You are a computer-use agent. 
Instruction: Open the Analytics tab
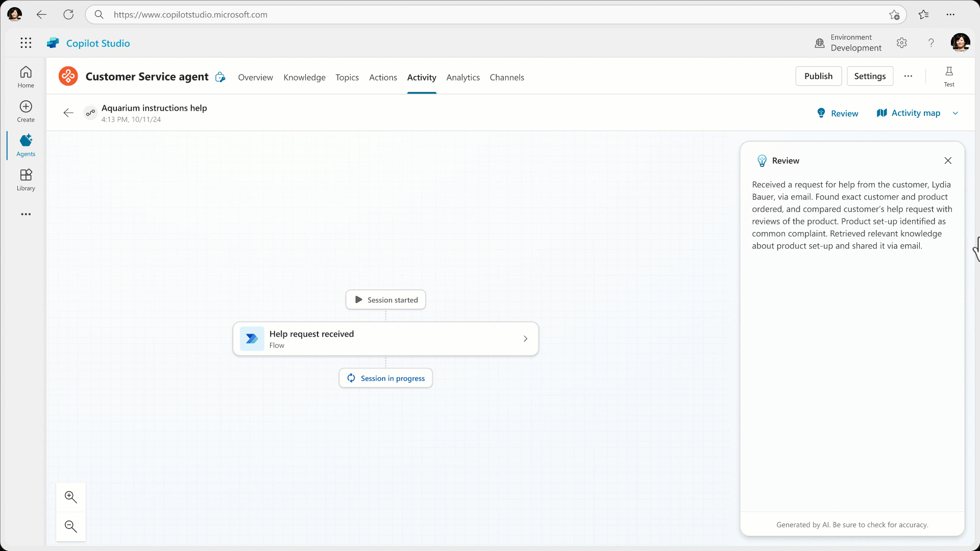coord(462,78)
